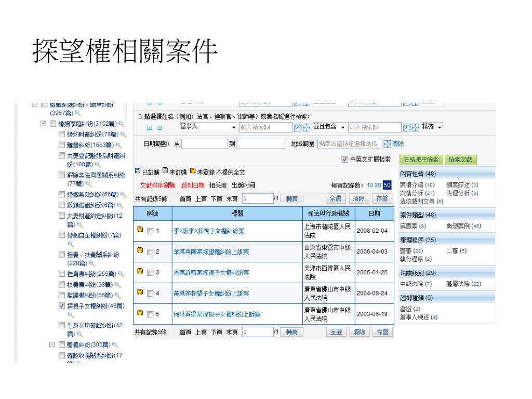The height and width of the screenshot is (399, 532).
Task: Click the add-row plus icon for 當事人 search
Action: tap(150, 128)
